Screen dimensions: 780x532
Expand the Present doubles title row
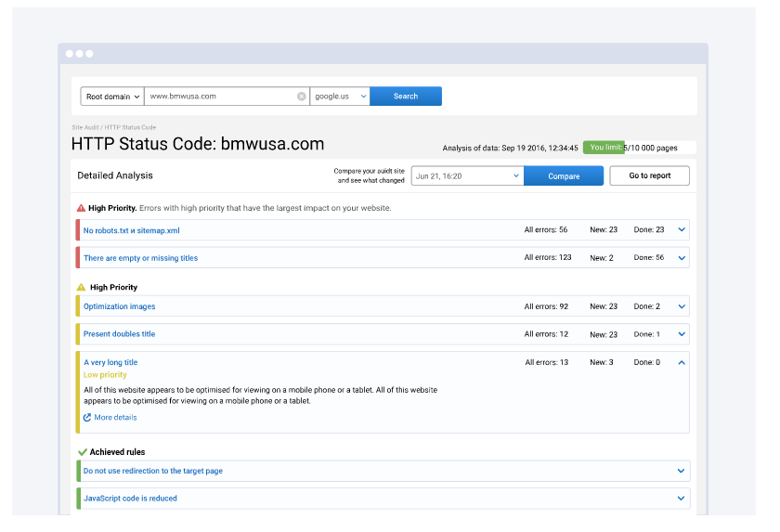pyautogui.click(x=682, y=334)
